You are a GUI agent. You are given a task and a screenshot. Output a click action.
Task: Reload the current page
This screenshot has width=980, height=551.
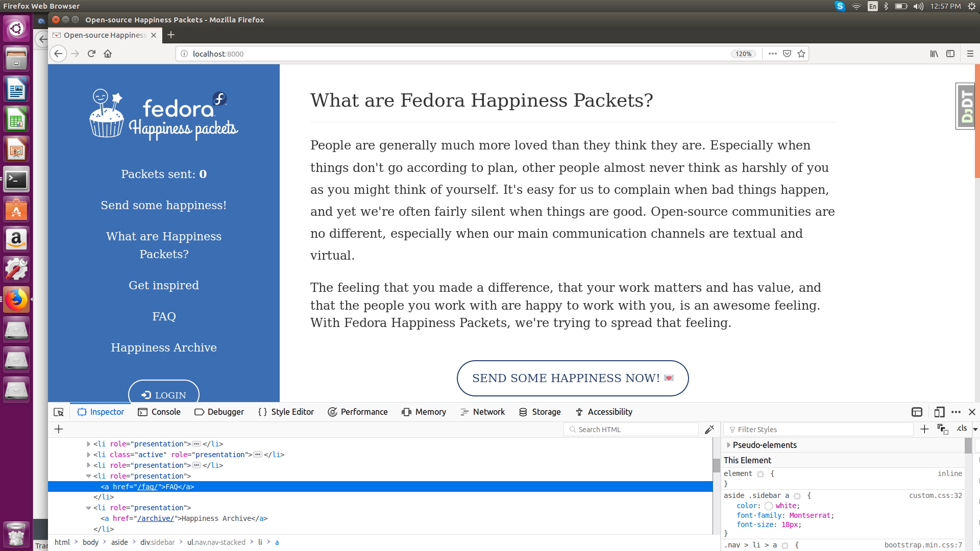[91, 54]
